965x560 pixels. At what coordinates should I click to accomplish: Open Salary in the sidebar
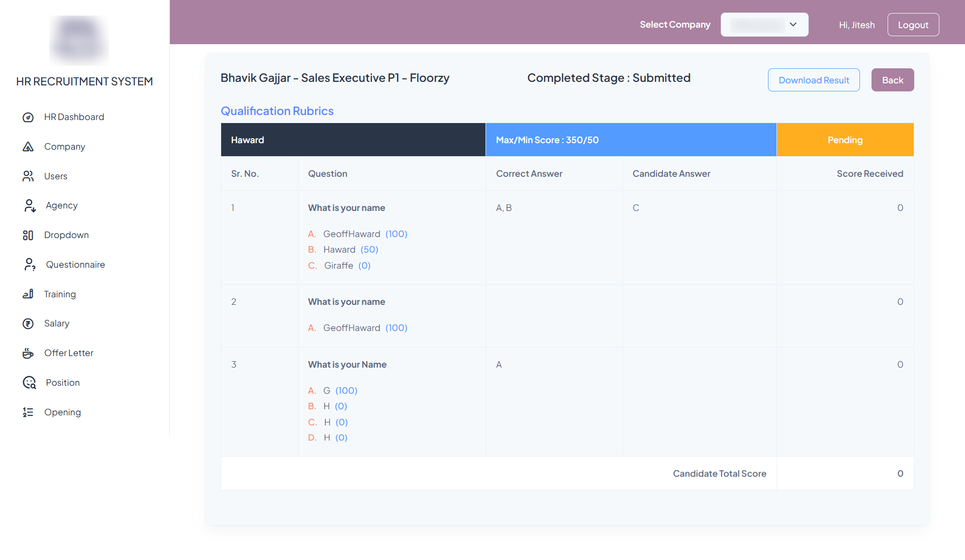57,323
